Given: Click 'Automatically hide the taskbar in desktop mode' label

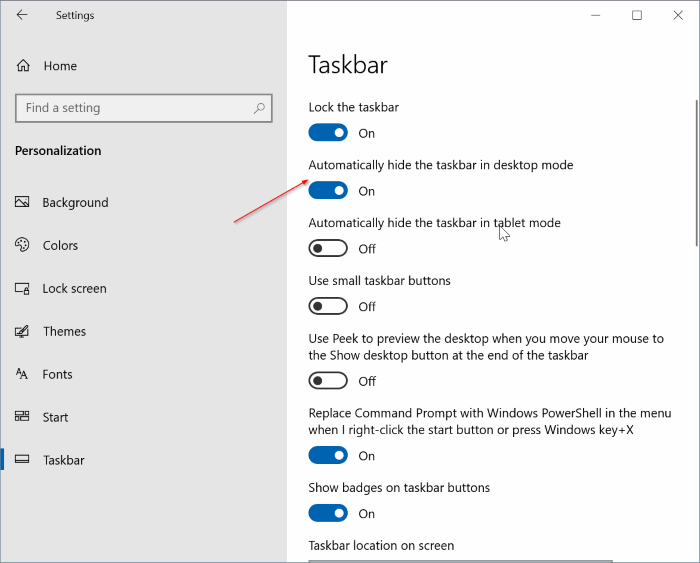Looking at the screenshot, I should (x=441, y=165).
